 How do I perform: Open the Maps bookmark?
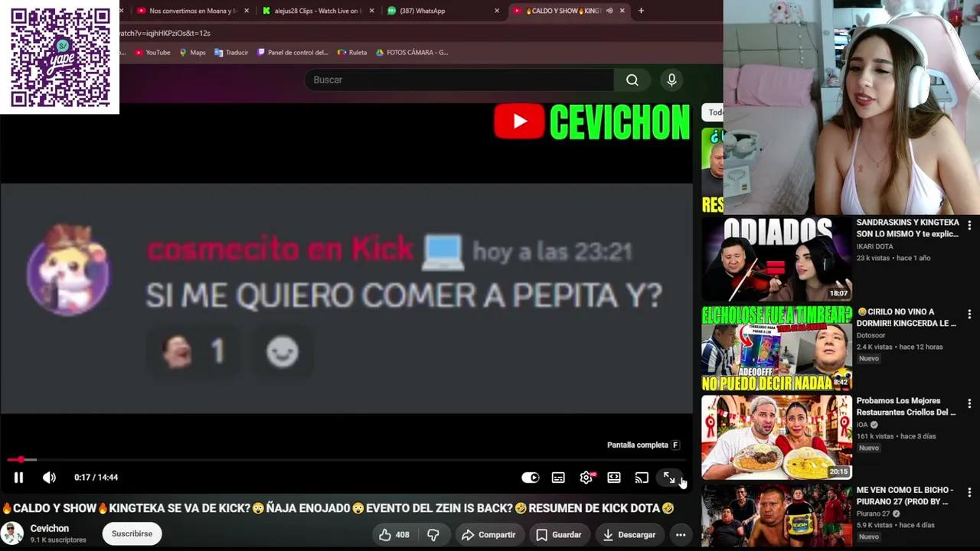pyautogui.click(x=192, y=53)
